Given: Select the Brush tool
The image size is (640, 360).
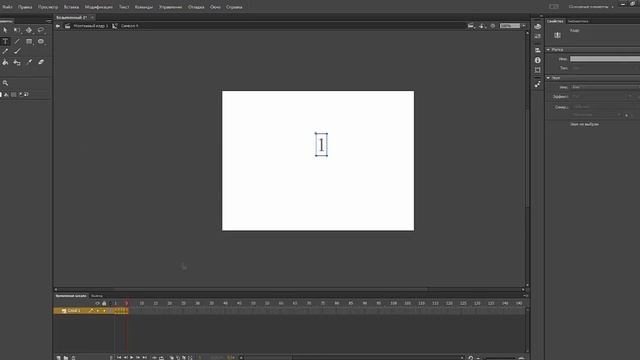Looking at the screenshot, I should [17, 51].
